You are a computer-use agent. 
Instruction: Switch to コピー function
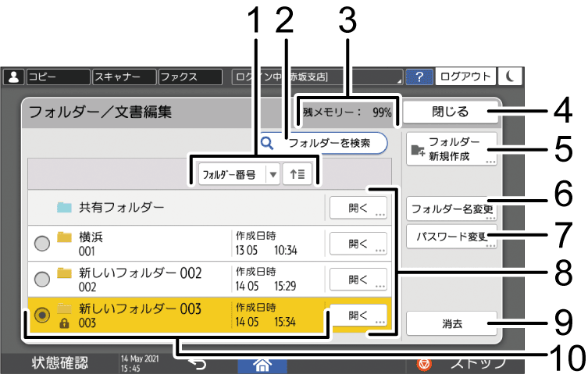(x=58, y=77)
